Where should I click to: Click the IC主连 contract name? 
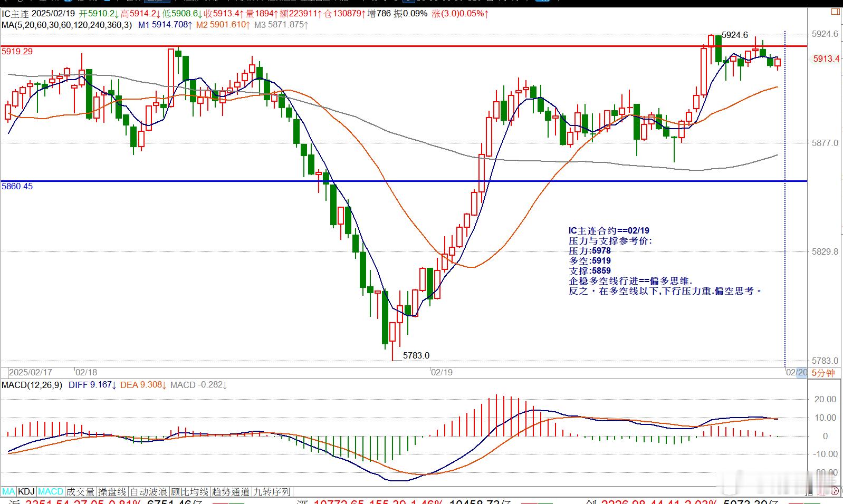pos(15,14)
